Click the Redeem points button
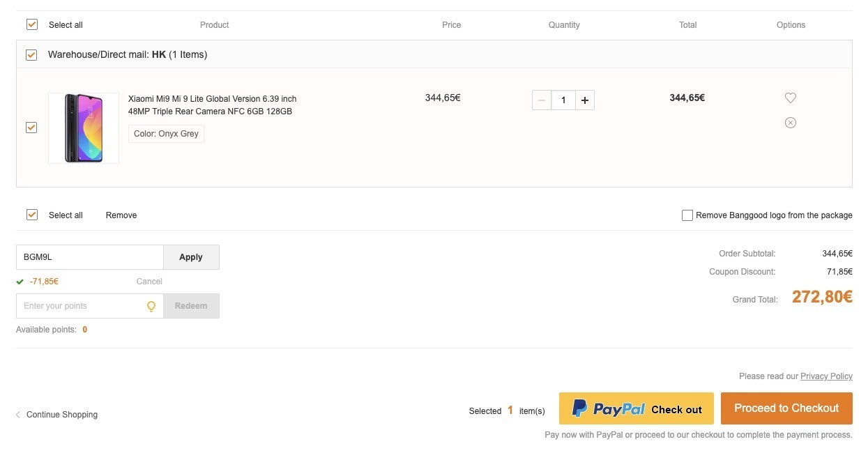This screenshot has height=460, width=868. tap(191, 306)
